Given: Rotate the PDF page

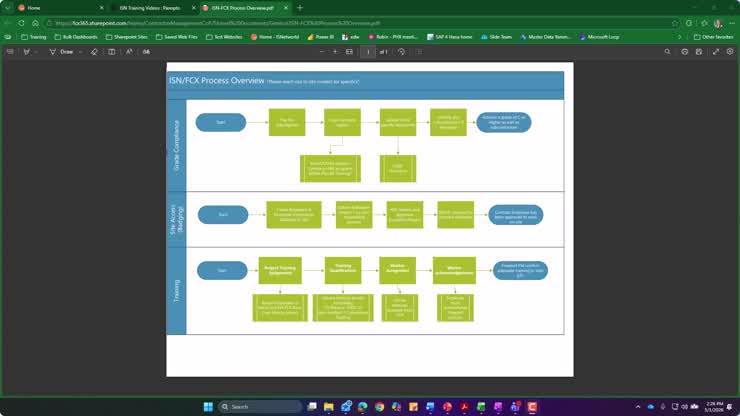Looking at the screenshot, I should pyautogui.click(x=401, y=52).
